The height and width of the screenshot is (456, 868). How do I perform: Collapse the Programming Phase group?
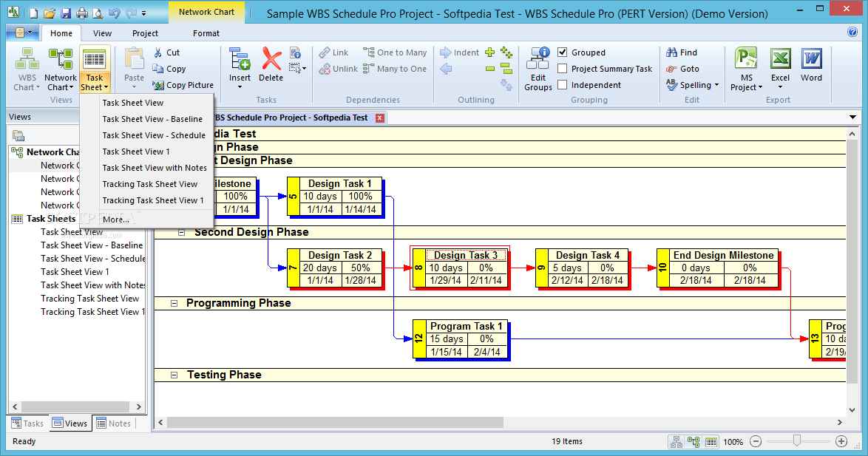tap(174, 303)
